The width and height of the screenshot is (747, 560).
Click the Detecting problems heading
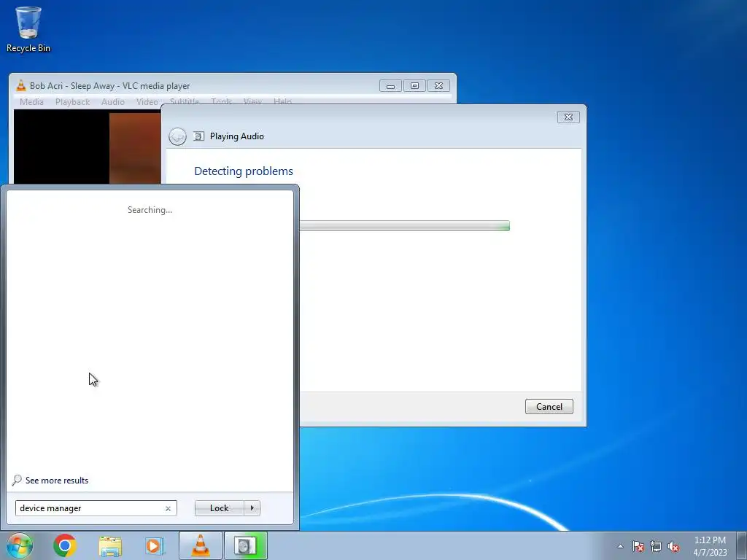244,171
